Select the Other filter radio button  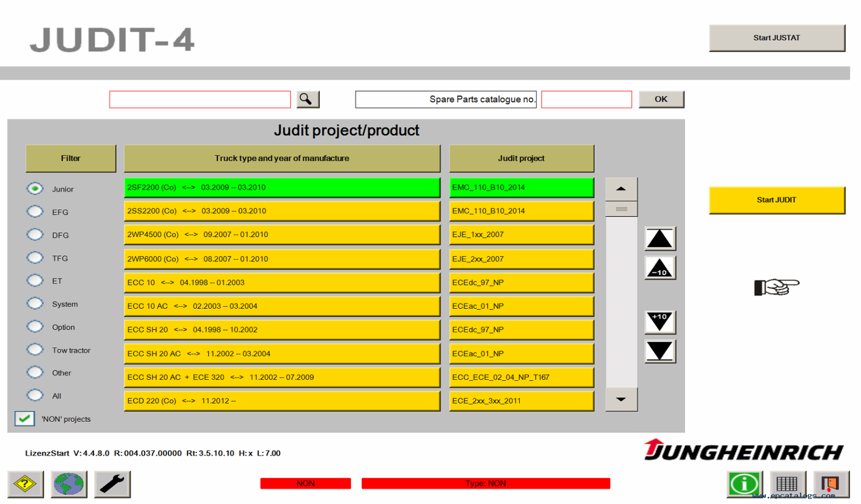click(35, 373)
